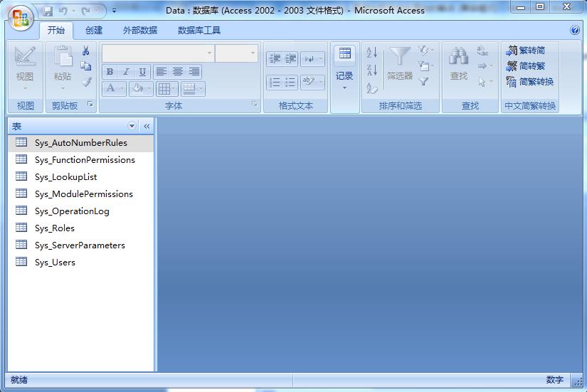Copy using the two-pages icon
The image size is (587, 392).
pos(85,66)
